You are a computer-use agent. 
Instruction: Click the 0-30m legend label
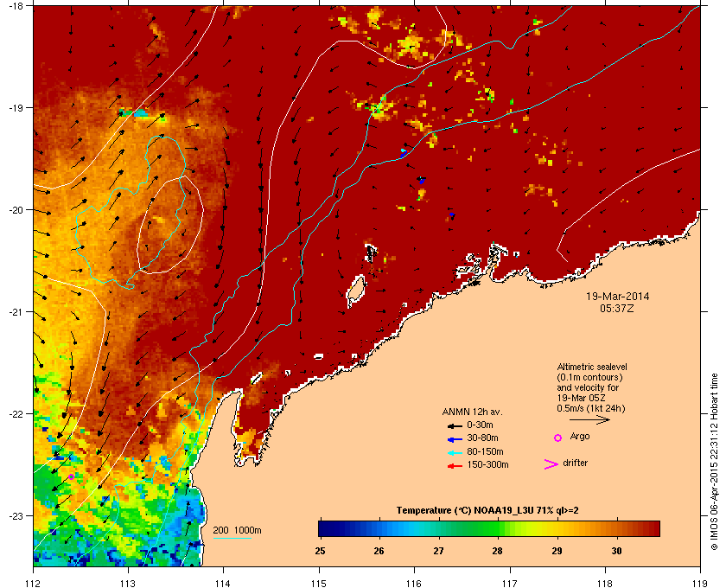pyautogui.click(x=480, y=425)
